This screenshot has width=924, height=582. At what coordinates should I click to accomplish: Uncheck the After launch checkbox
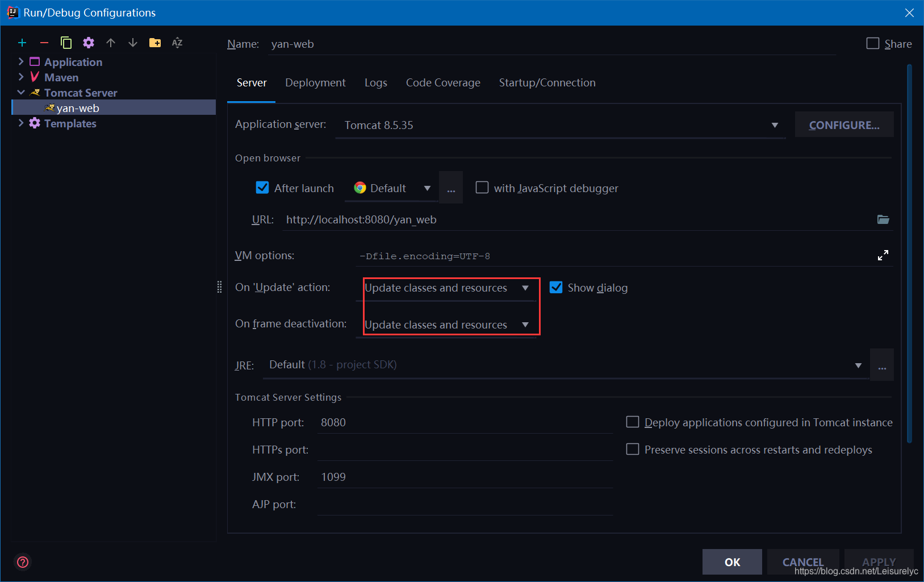tap(262, 188)
